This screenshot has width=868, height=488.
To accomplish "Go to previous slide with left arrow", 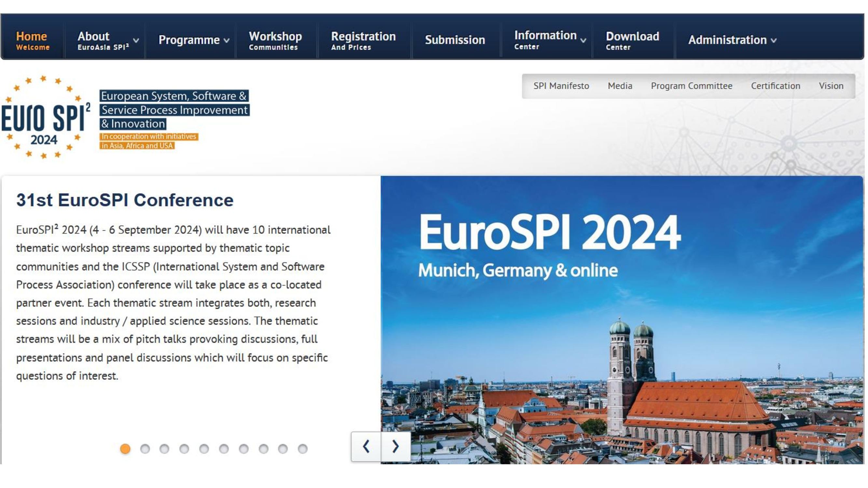I will 366,447.
